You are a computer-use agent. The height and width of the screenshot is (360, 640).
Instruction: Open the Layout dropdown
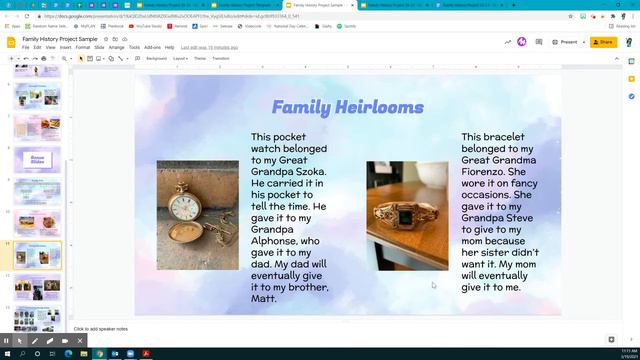coord(180,59)
